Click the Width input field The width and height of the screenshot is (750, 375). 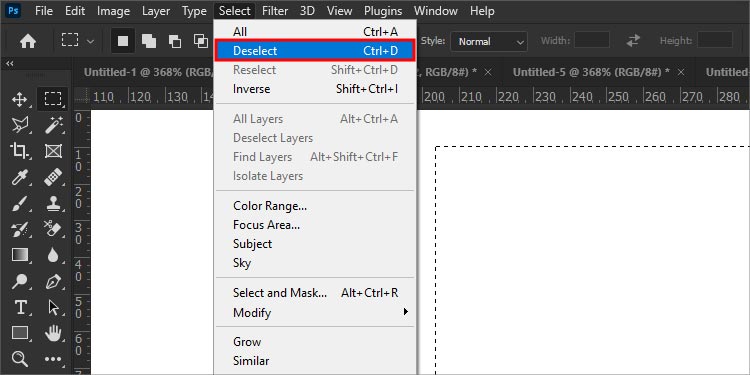click(592, 40)
